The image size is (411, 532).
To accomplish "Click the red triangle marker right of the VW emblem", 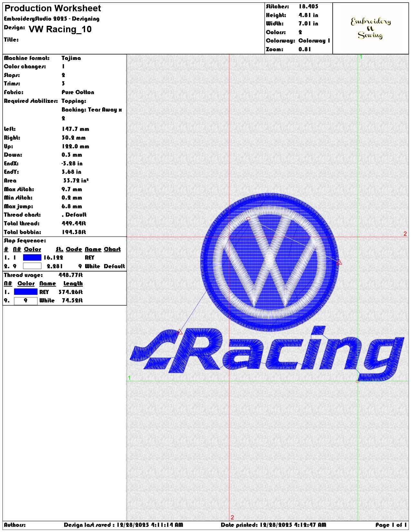I will click(x=339, y=262).
